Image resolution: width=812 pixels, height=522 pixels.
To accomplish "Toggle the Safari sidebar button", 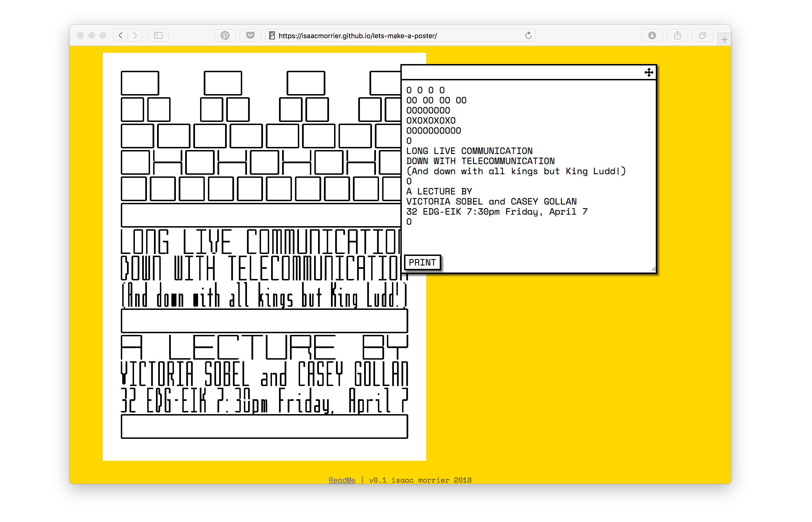I will [158, 35].
